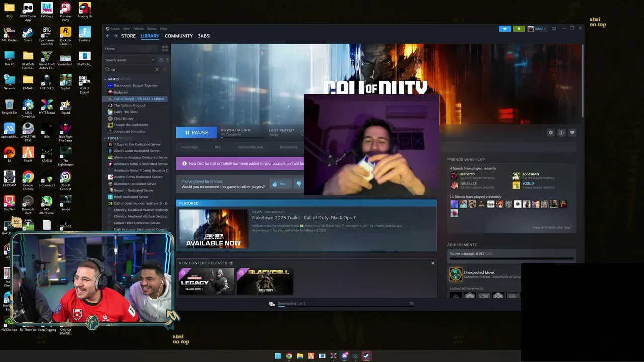Image resolution: width=644 pixels, height=362 pixels.
Task: Switch library to grid view icon
Action: [165, 48]
